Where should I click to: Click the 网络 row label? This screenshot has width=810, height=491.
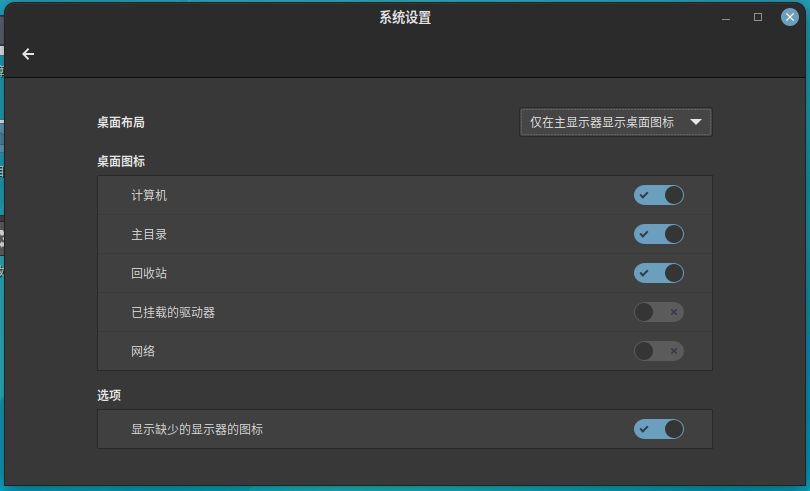[x=143, y=351]
